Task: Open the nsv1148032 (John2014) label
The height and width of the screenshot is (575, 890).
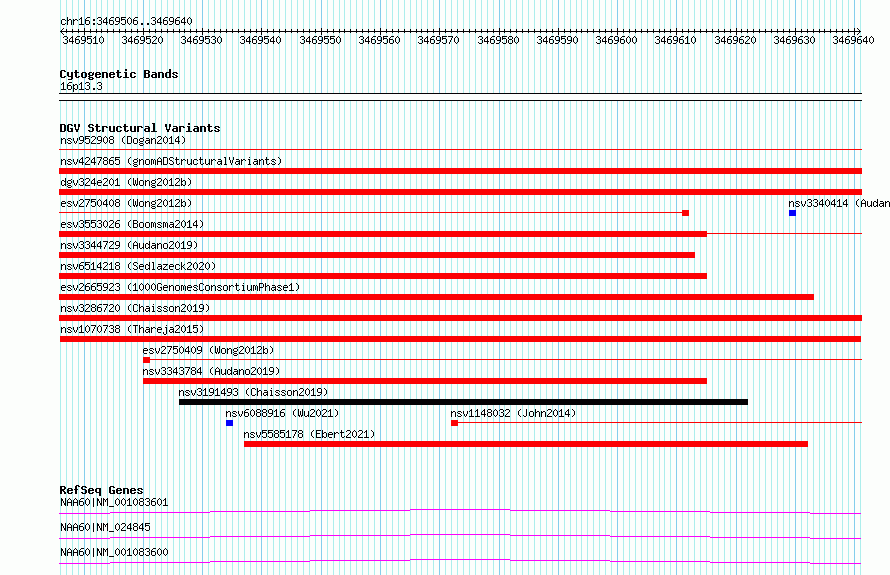Action: click(513, 413)
